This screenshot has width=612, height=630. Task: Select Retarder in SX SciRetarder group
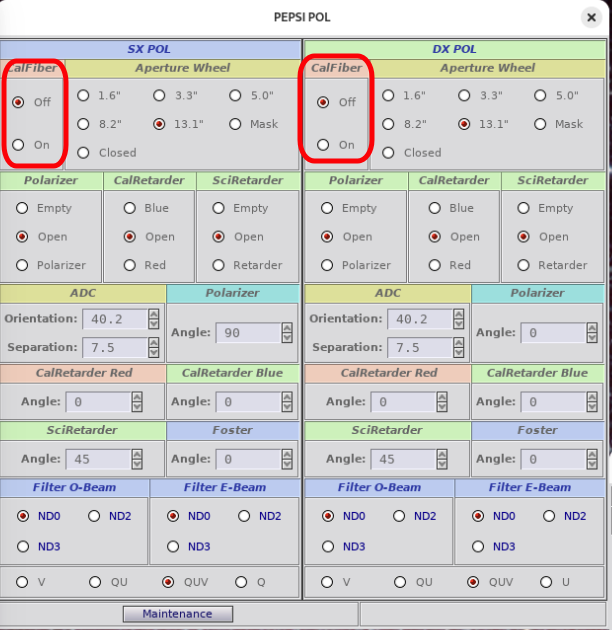(219, 265)
